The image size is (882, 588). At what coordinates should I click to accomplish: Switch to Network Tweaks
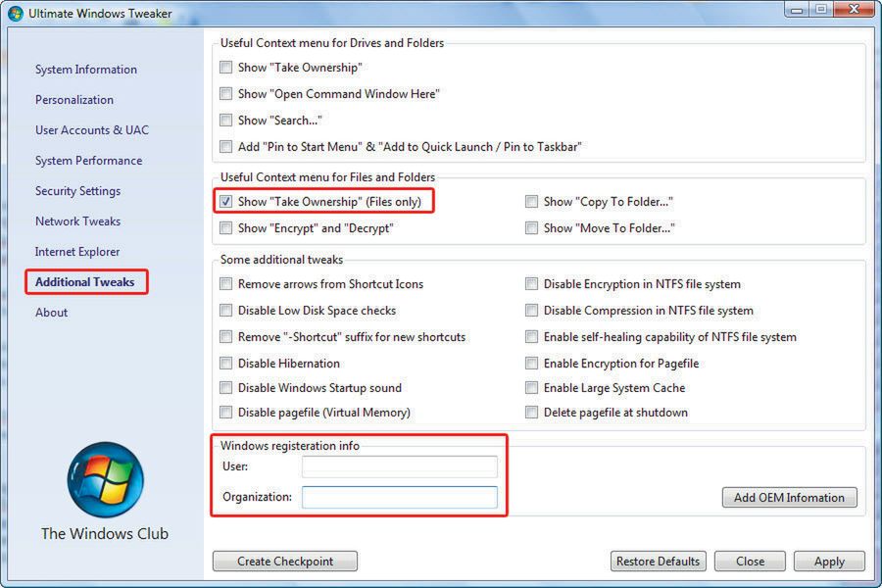pos(77,221)
